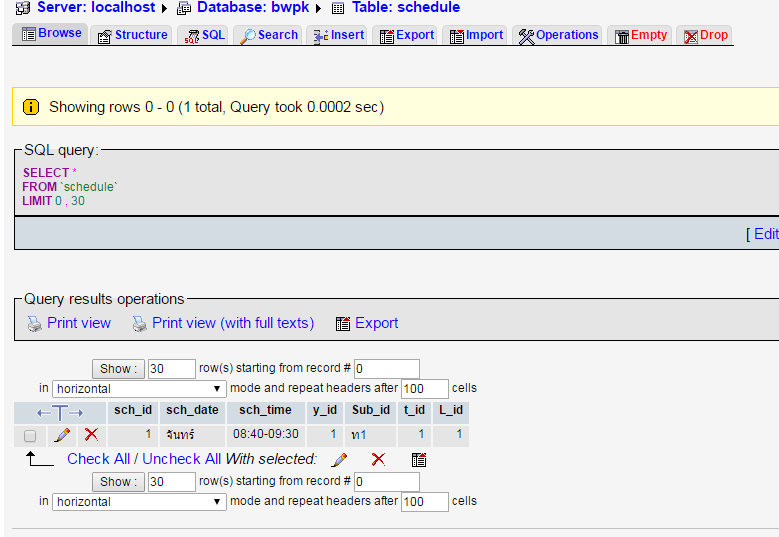Sort by y_id column header

[x=325, y=410]
